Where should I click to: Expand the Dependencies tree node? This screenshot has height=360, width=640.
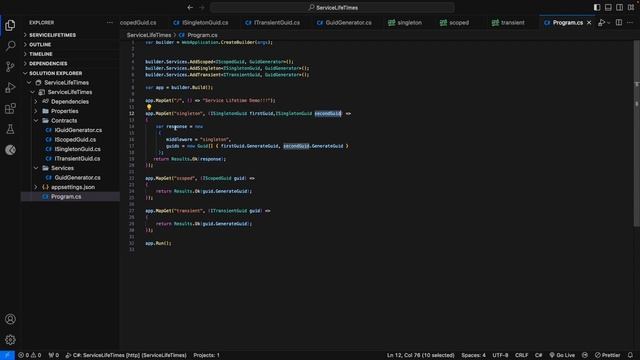coord(36,102)
